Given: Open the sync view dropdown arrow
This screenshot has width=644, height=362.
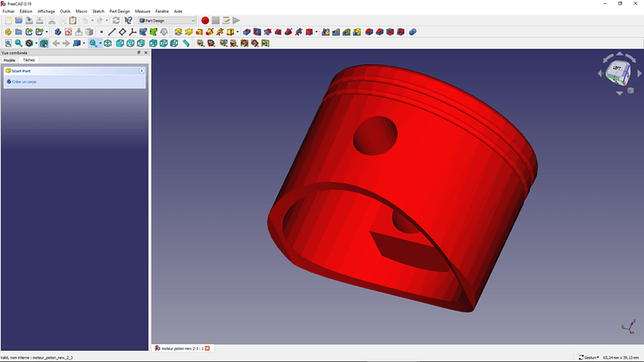Looking at the screenshot, I should point(84,43).
